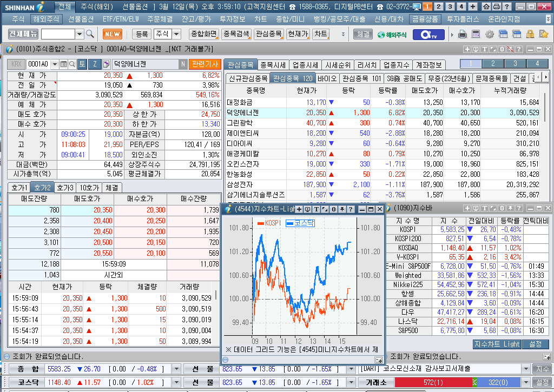Select group button 4 in watchlist panel
This screenshot has width=554, height=392.
pyautogui.click(x=537, y=64)
